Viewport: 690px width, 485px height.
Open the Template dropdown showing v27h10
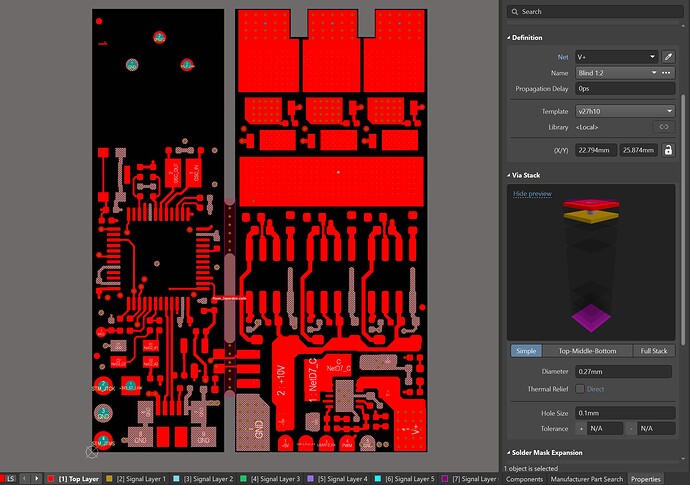[625, 111]
